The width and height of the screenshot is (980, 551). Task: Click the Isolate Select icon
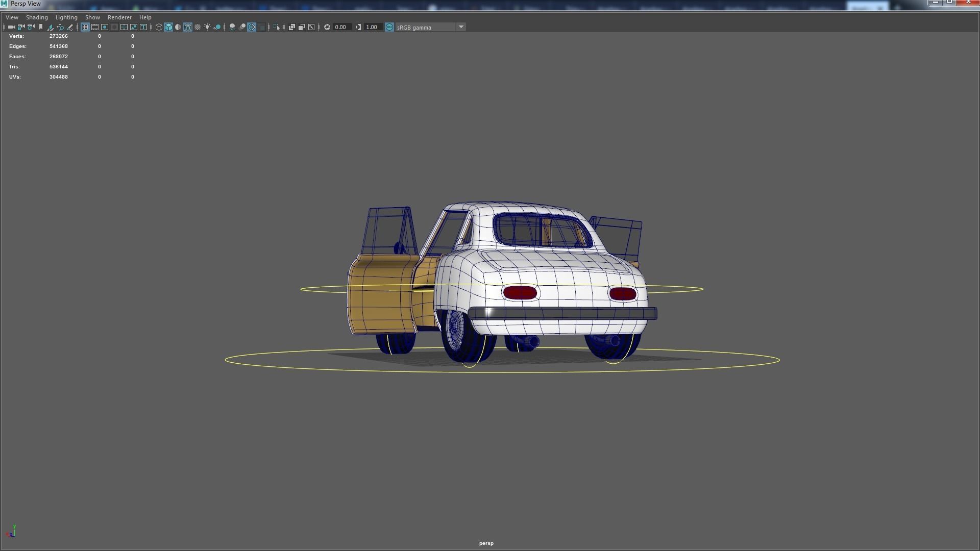click(x=277, y=27)
